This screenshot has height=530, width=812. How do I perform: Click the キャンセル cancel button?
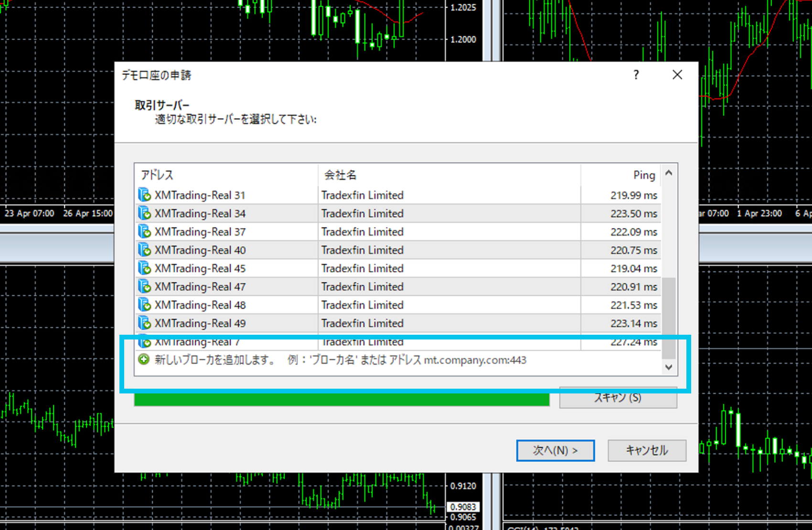647,450
